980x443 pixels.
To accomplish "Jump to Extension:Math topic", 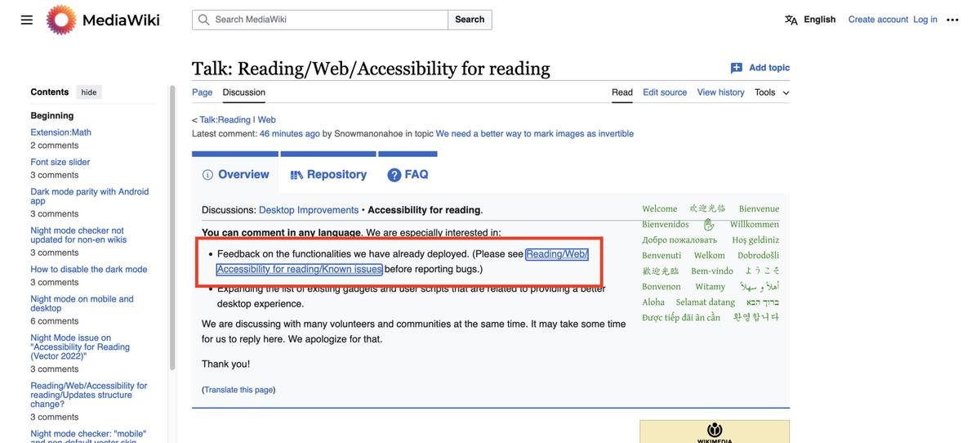I will point(60,132).
